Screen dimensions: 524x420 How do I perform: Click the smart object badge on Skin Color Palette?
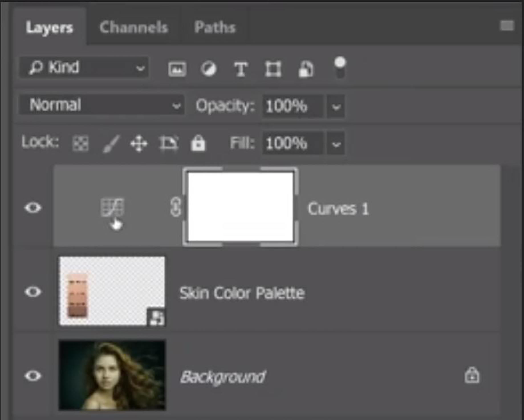pos(156,317)
